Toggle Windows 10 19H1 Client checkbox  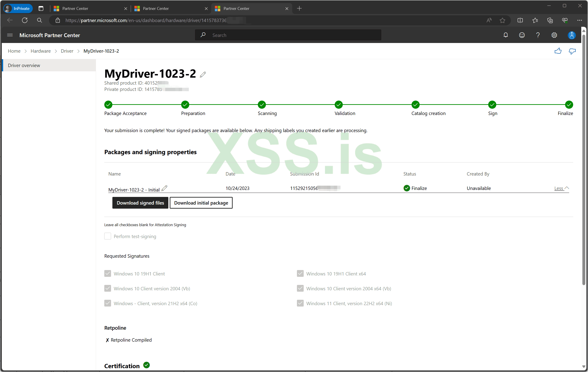tap(108, 273)
